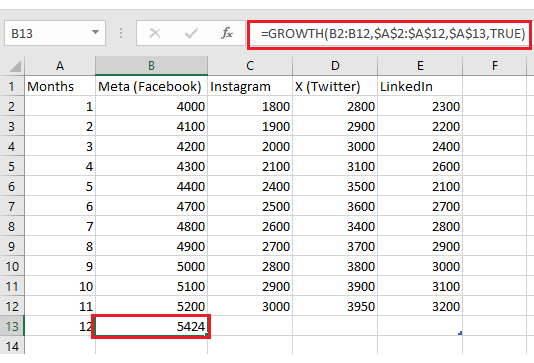Screen dimensions: 534x363
Task: Select column B header
Action: (x=151, y=66)
